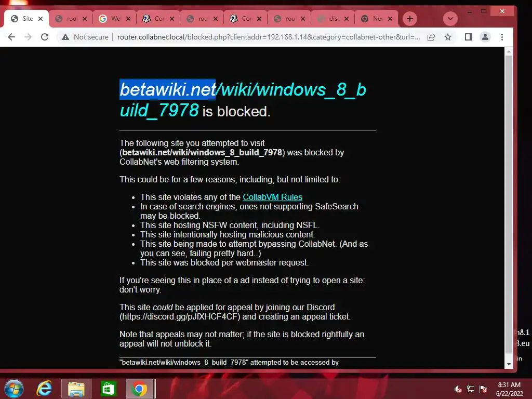Screen dimensions: 532x399
Task: Expand the tab search dropdown
Action: [x=450, y=19]
